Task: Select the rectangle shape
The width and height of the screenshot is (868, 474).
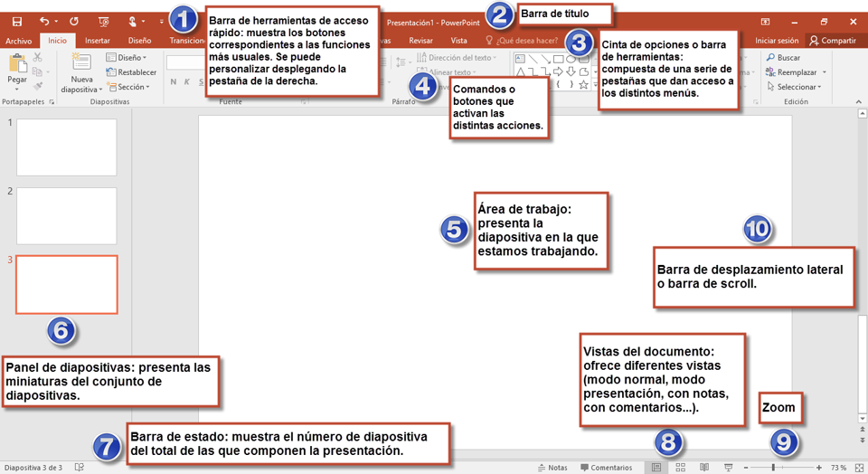Action: pyautogui.click(x=559, y=58)
